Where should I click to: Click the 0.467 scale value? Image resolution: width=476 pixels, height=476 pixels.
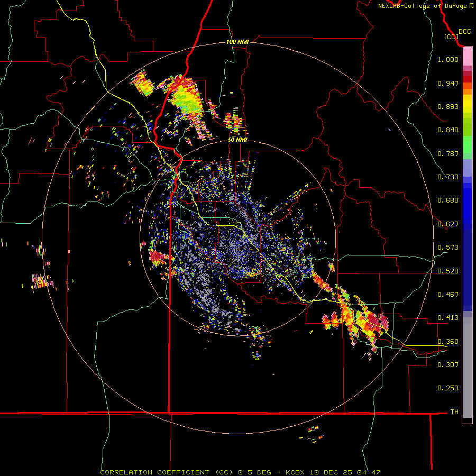pyautogui.click(x=448, y=295)
